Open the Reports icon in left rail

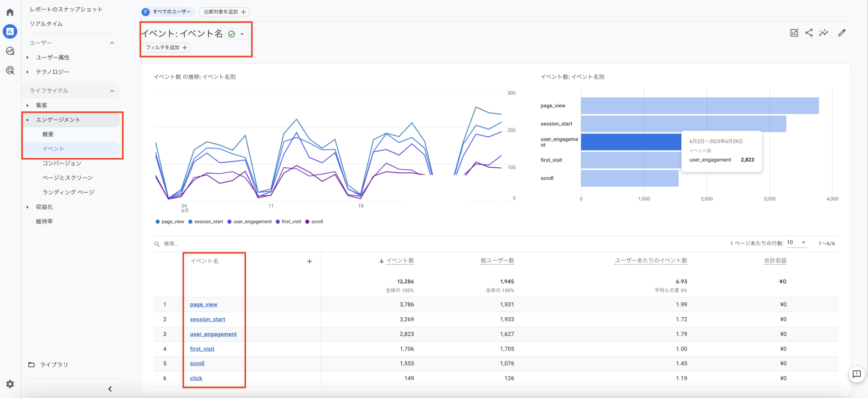pos(10,32)
